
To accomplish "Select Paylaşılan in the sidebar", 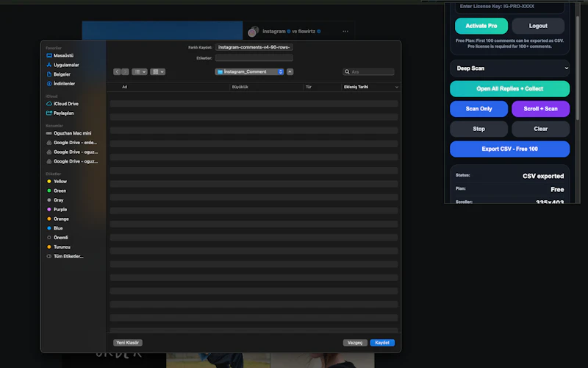I will tap(60, 113).
